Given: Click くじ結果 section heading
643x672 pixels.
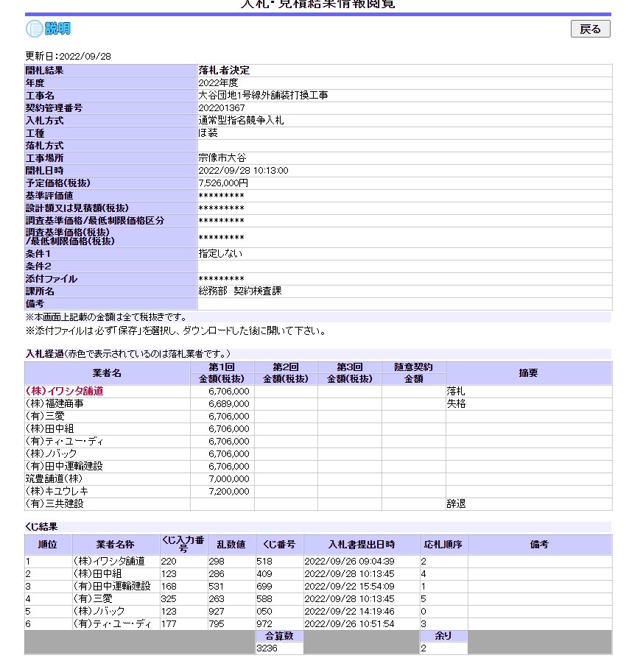Looking at the screenshot, I should click(41, 527).
